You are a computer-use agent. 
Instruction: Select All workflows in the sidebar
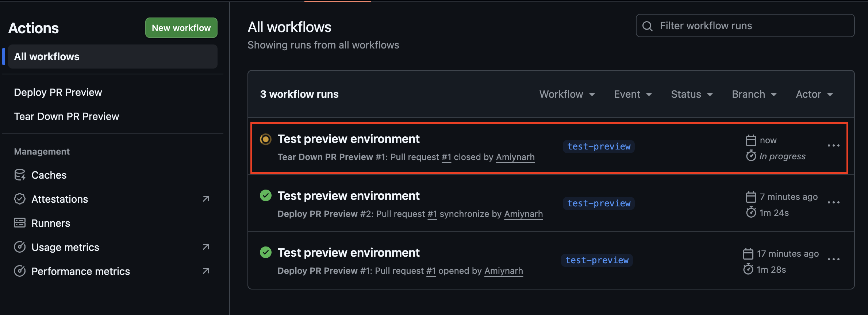coord(113,57)
